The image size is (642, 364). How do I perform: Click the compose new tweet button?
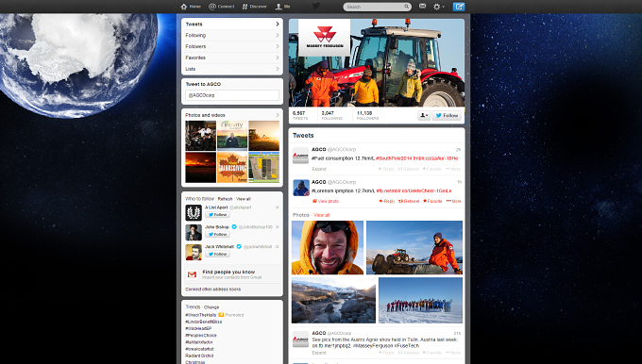[x=459, y=7]
